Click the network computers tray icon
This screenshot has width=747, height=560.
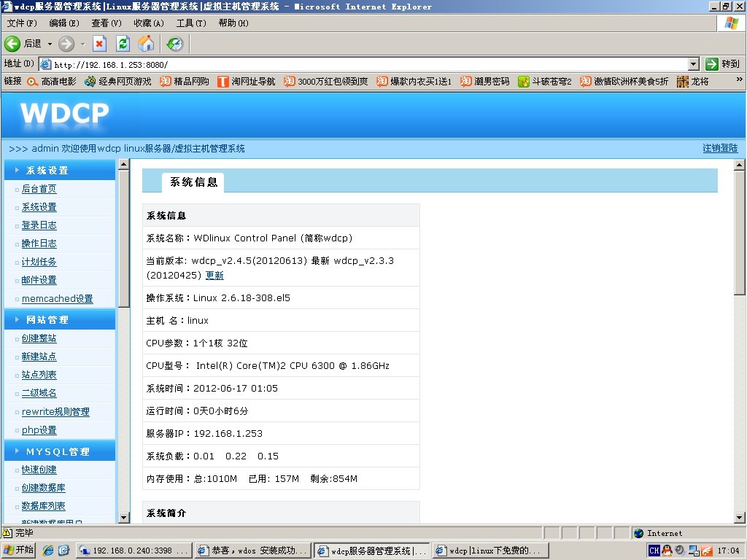[694, 551]
